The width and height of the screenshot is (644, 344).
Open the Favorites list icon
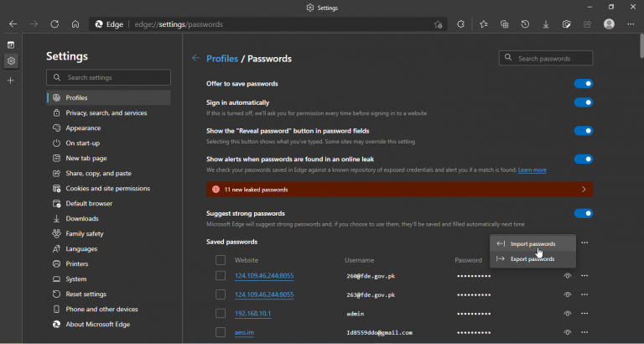tap(484, 24)
